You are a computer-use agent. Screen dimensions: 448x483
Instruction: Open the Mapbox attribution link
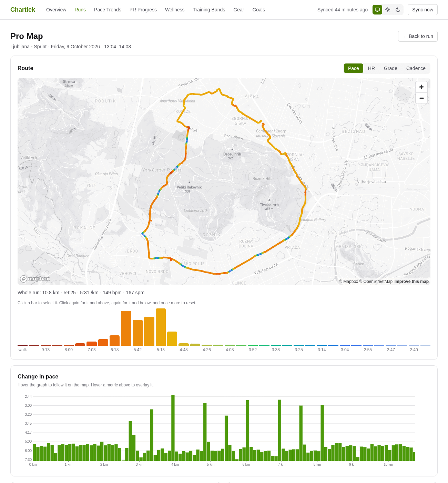[348, 282]
